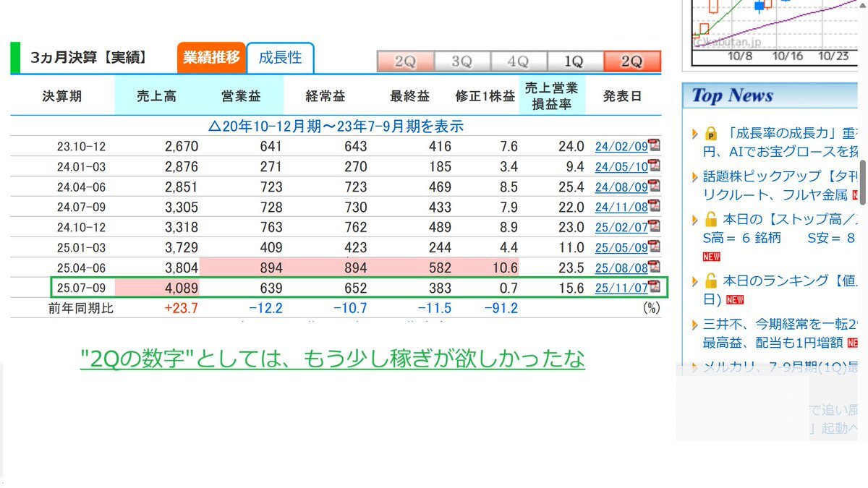868x488 pixels.
Task: Click the PDF icon next to 25/05/09
Action: [654, 247]
